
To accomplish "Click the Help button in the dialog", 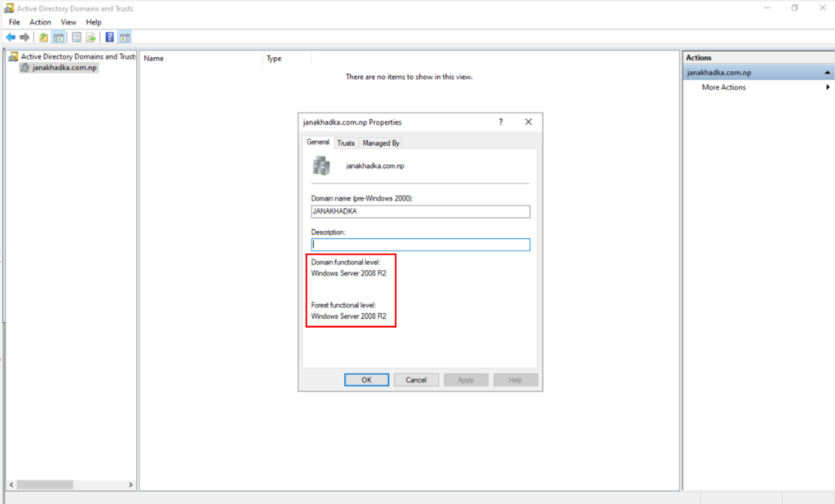I will click(x=515, y=380).
